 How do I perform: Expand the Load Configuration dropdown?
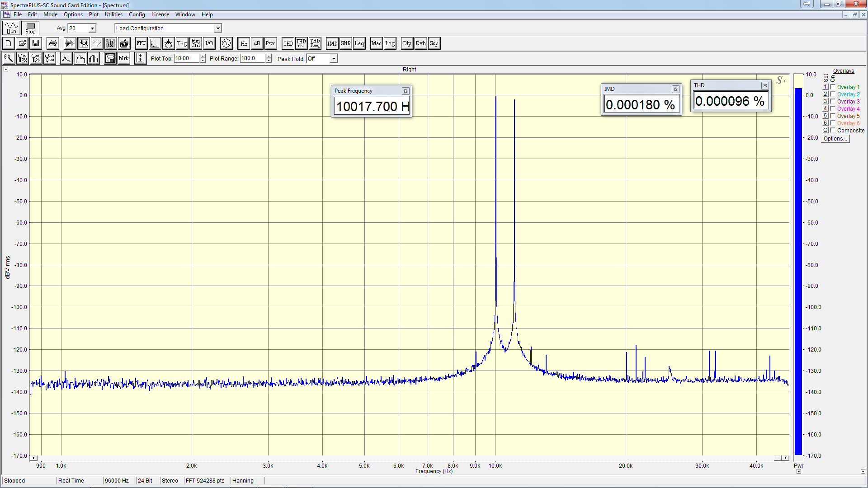pos(217,28)
